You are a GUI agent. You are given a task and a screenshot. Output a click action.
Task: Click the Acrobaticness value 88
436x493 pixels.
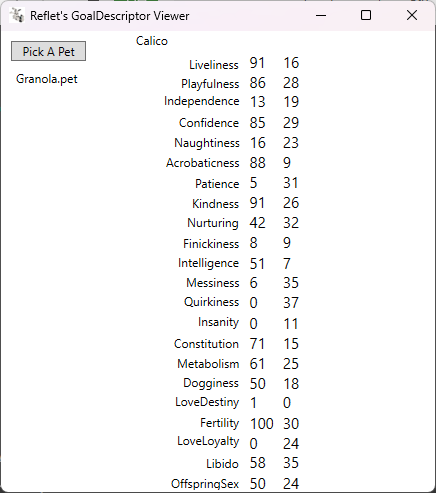(257, 163)
